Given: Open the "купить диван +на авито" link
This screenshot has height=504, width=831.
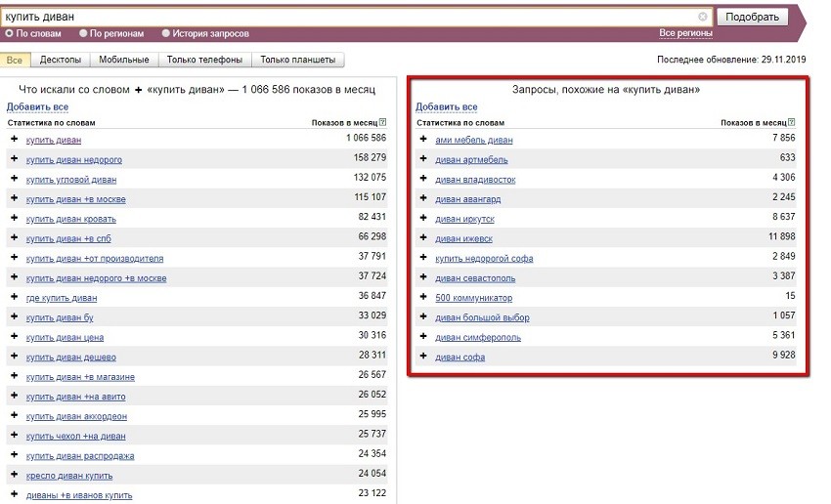Looking at the screenshot, I should (76, 397).
